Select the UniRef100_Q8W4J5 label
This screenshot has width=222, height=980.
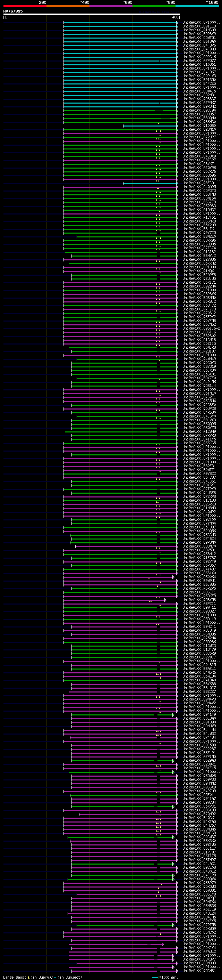pyautogui.click(x=199, y=91)
